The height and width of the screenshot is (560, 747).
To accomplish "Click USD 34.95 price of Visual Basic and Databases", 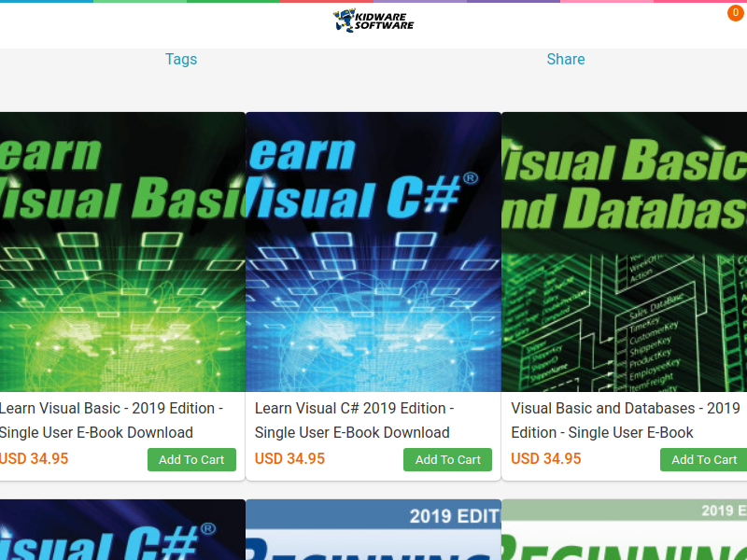I will coord(546,458).
